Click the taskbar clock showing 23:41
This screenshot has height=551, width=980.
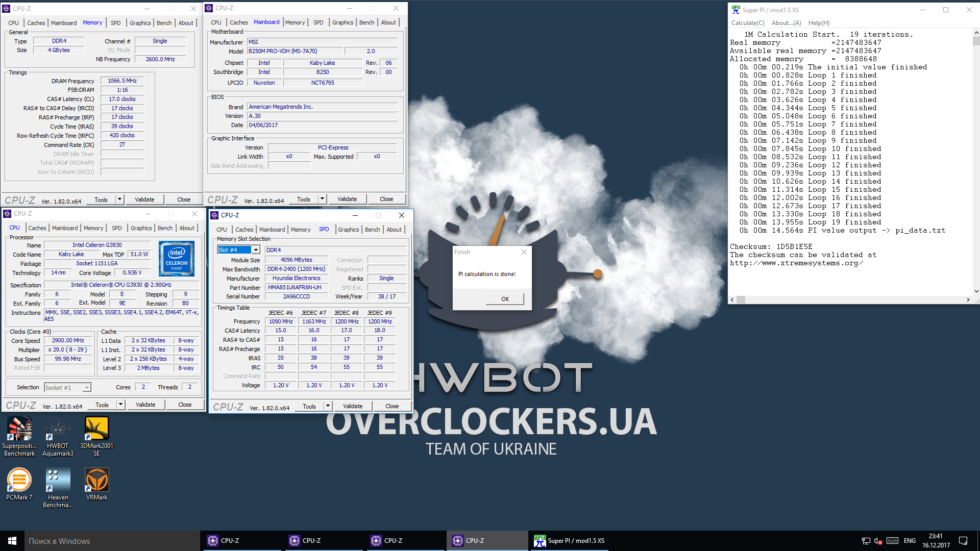click(936, 541)
